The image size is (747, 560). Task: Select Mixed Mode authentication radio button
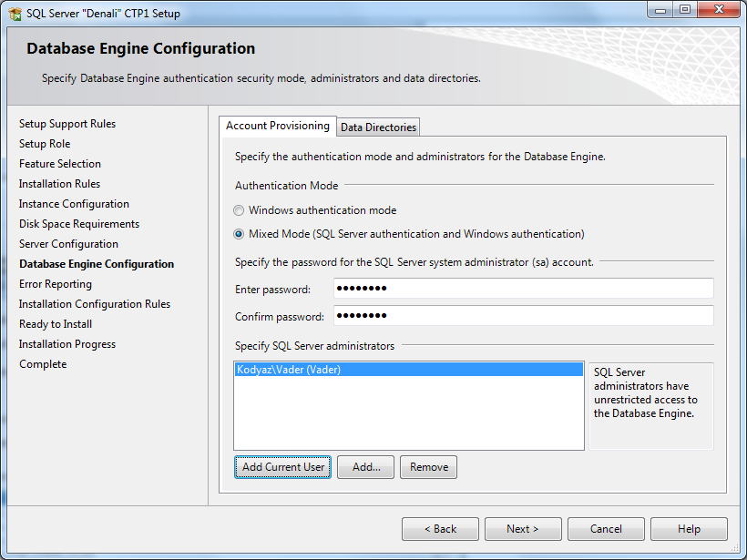(x=239, y=234)
